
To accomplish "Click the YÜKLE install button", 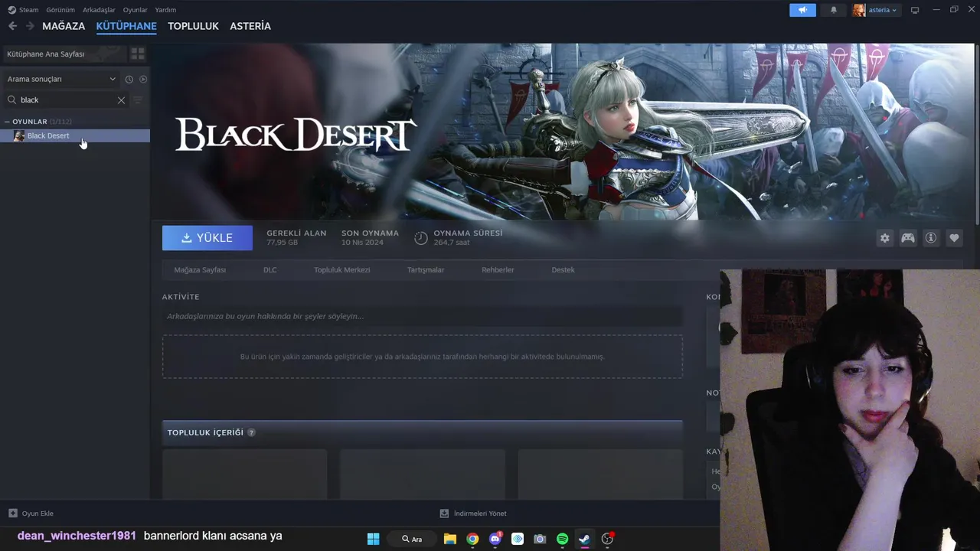I will [x=207, y=238].
